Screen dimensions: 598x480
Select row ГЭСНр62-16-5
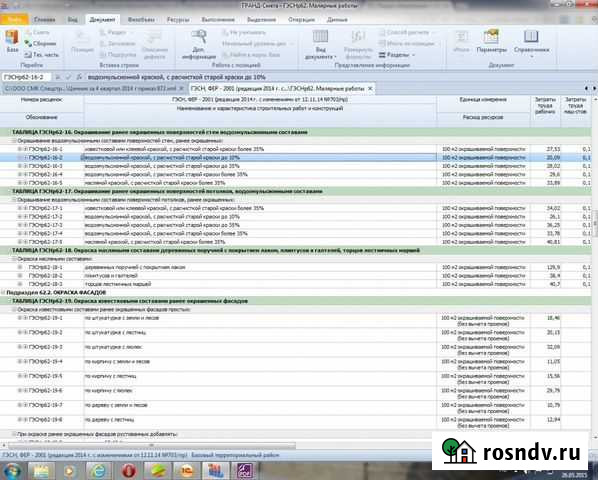(296, 183)
